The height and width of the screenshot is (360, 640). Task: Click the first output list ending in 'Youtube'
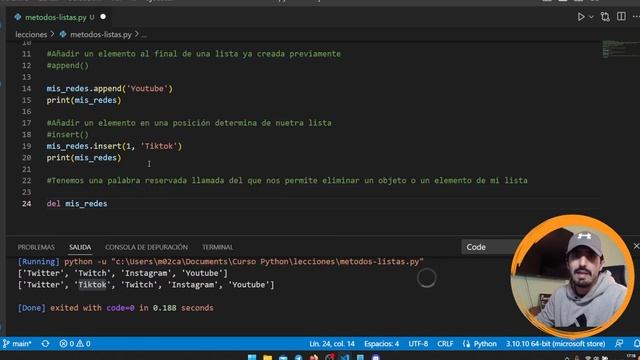point(122,273)
